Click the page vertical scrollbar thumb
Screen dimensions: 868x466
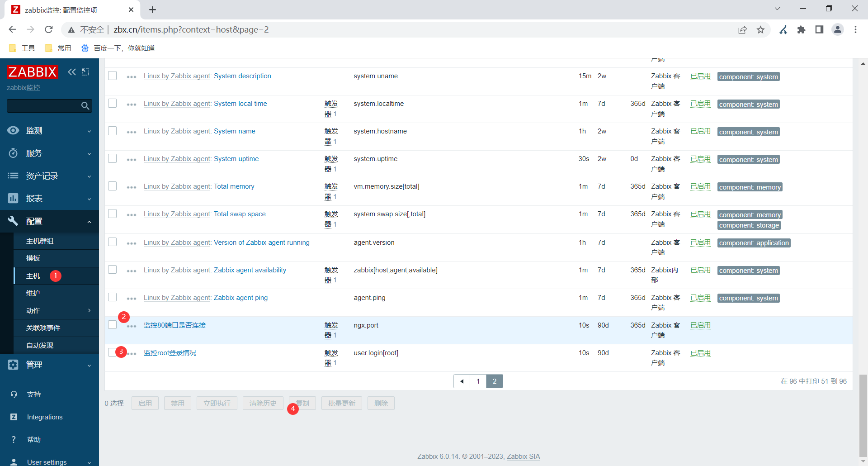click(x=863, y=416)
